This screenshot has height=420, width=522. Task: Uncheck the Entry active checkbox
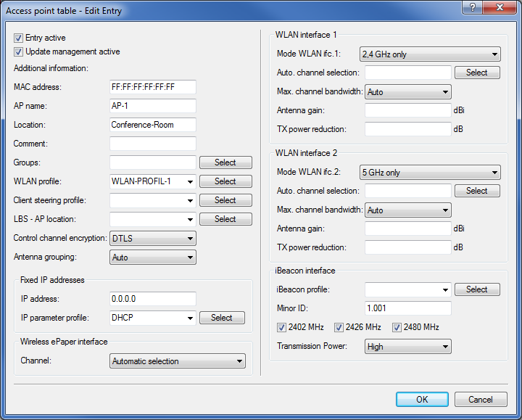pyautogui.click(x=19, y=38)
